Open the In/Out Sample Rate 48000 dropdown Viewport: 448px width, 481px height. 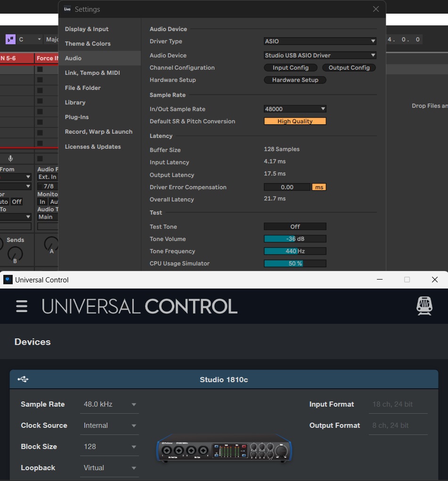click(x=295, y=109)
